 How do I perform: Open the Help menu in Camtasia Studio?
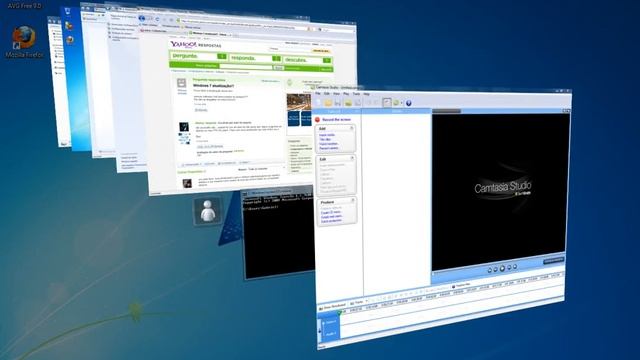367,94
